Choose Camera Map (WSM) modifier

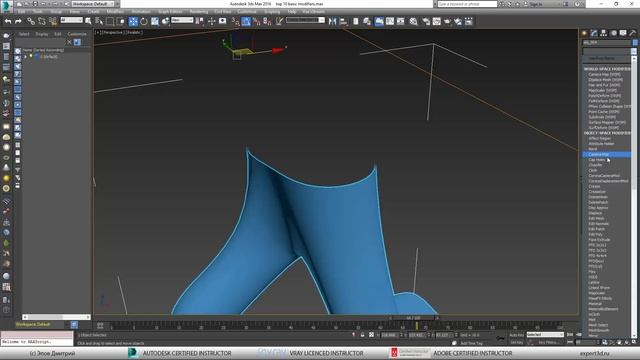tap(604, 75)
